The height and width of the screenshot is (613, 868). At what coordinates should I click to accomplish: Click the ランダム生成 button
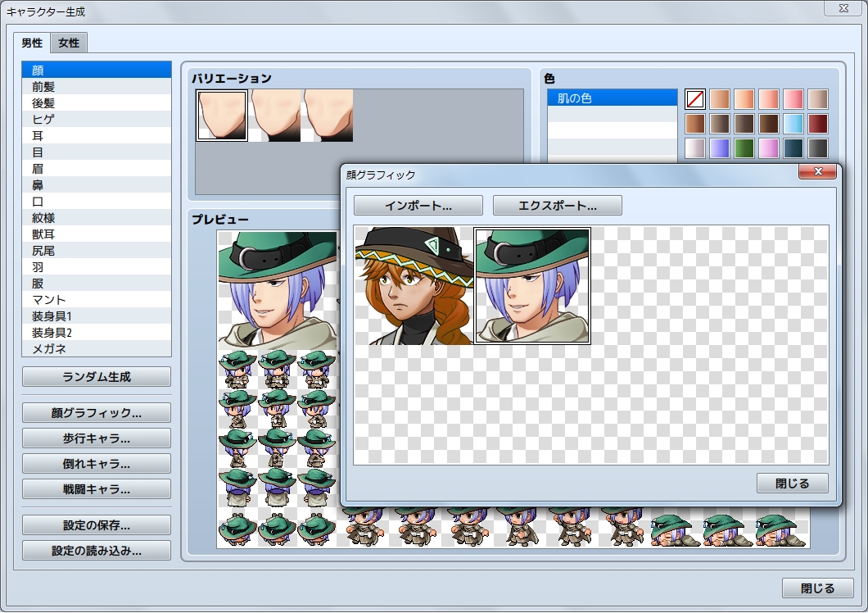point(97,377)
